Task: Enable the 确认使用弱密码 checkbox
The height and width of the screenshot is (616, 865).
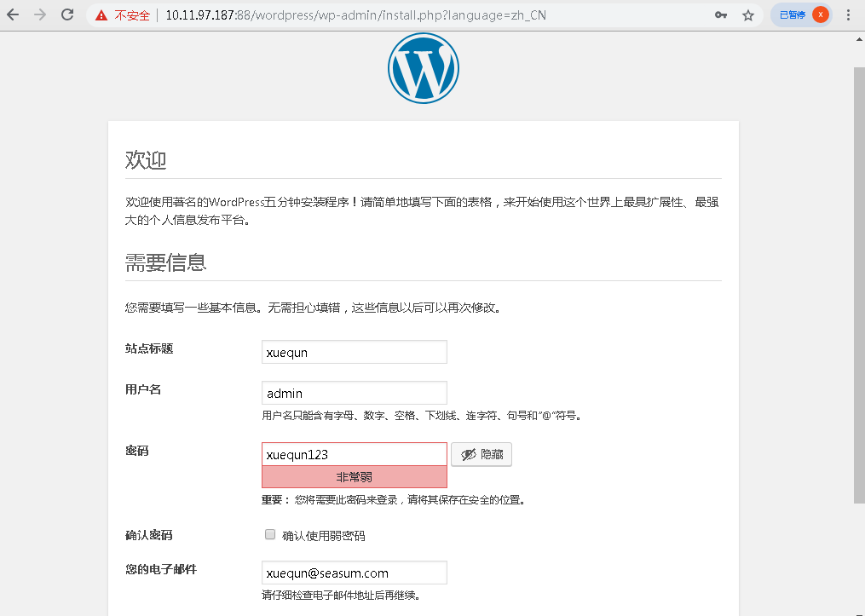Action: pyautogui.click(x=269, y=534)
